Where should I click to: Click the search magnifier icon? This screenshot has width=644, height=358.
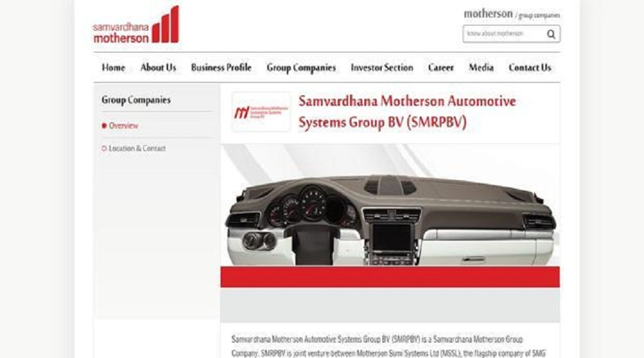click(x=551, y=34)
